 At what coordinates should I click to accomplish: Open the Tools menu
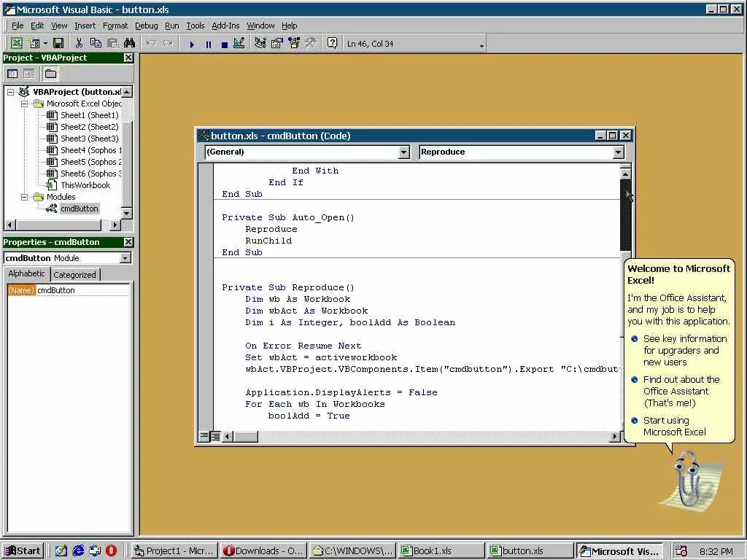196,26
